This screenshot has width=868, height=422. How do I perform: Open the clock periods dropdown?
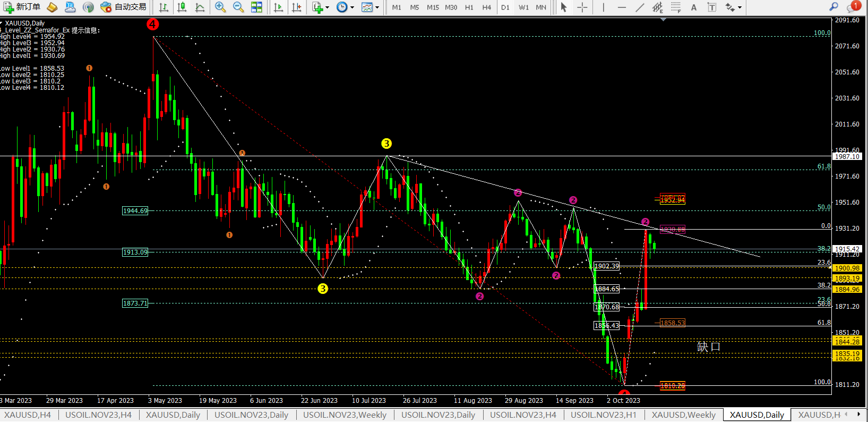tap(352, 7)
